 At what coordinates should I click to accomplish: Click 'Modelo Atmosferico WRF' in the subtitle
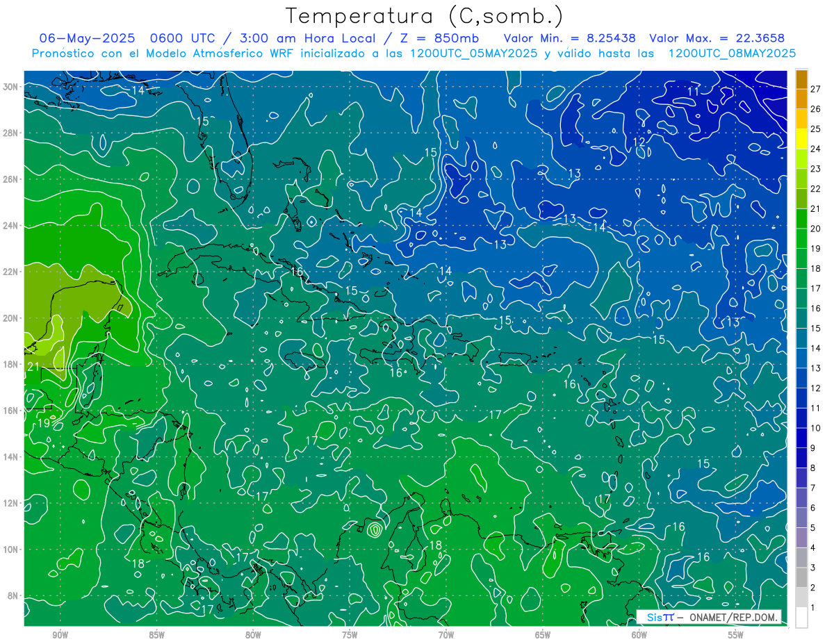208,53
